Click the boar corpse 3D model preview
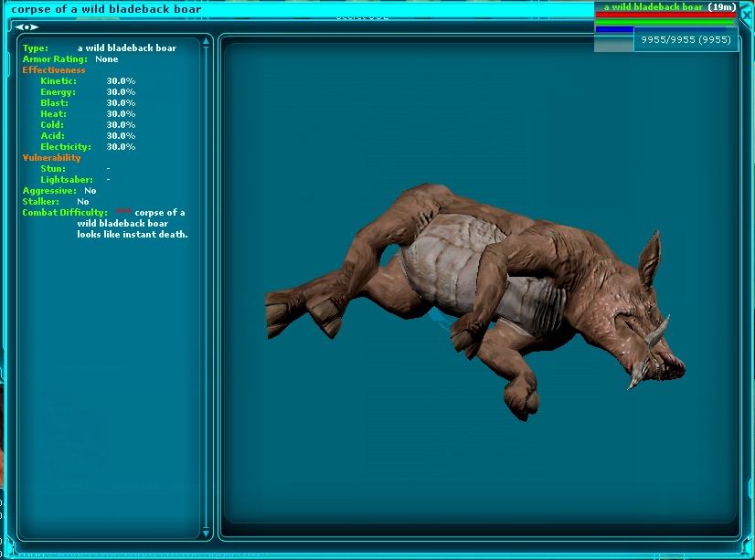The height and width of the screenshot is (560, 755). tap(475, 301)
